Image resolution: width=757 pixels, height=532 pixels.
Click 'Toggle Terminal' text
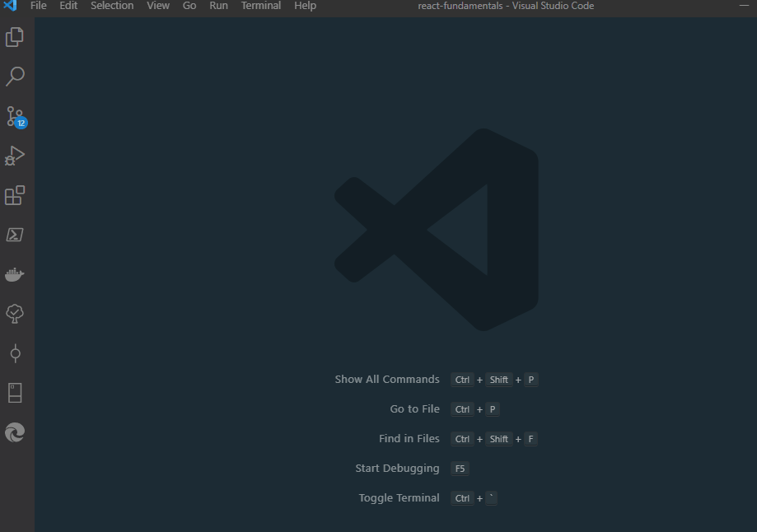pos(399,497)
